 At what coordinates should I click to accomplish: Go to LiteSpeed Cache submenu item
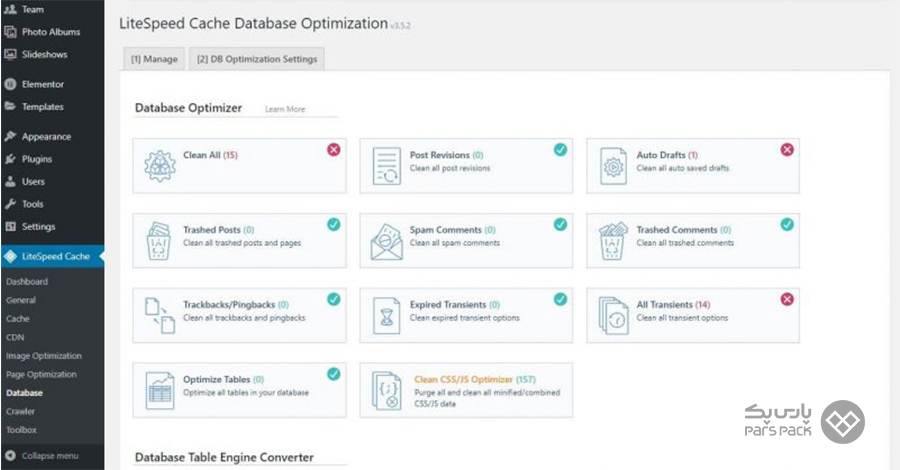(x=18, y=318)
